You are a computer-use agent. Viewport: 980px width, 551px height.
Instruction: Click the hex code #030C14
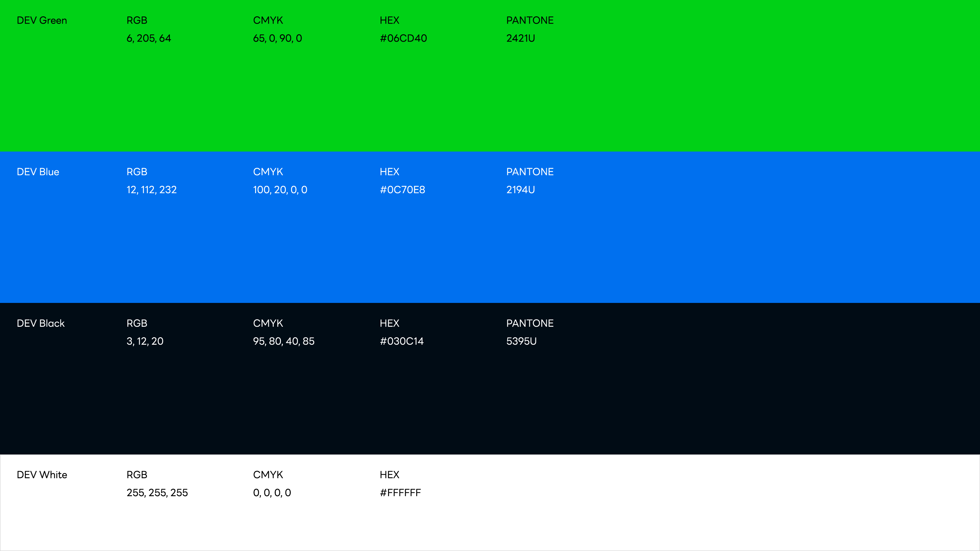402,341
